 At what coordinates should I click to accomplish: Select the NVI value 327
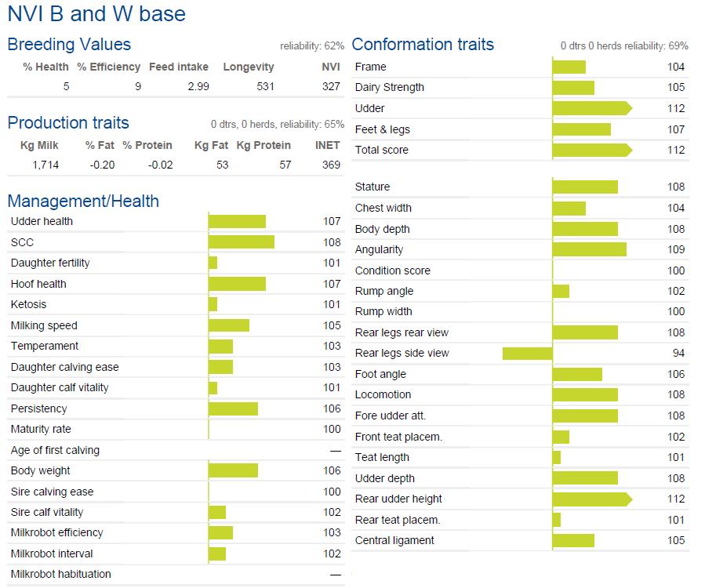coord(331,86)
